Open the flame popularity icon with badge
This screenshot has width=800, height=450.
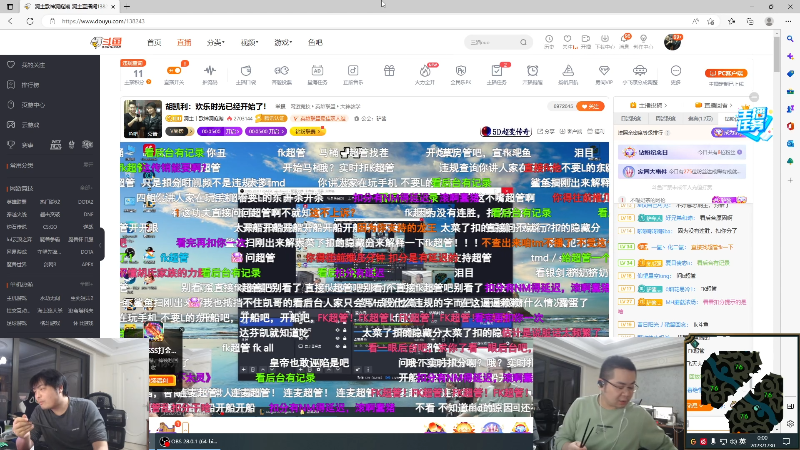point(425,70)
